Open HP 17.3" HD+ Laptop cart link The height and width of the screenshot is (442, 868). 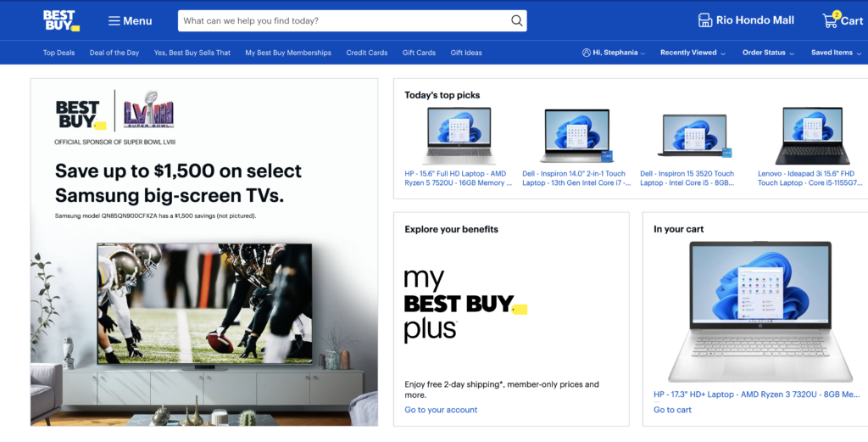pyautogui.click(x=757, y=394)
